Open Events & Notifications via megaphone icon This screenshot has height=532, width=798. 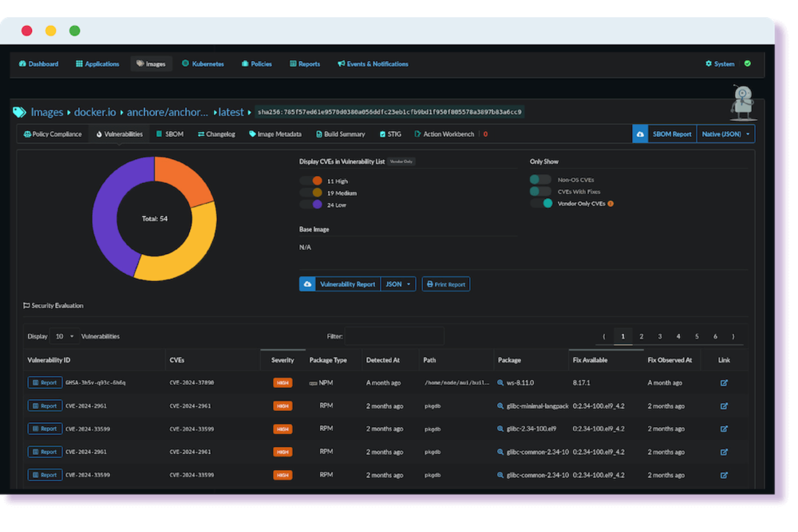tap(341, 64)
